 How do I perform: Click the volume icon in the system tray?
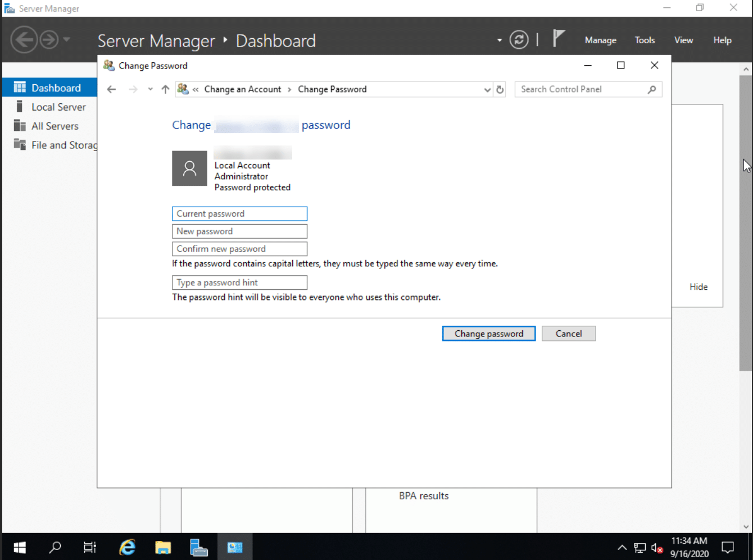[656, 547]
